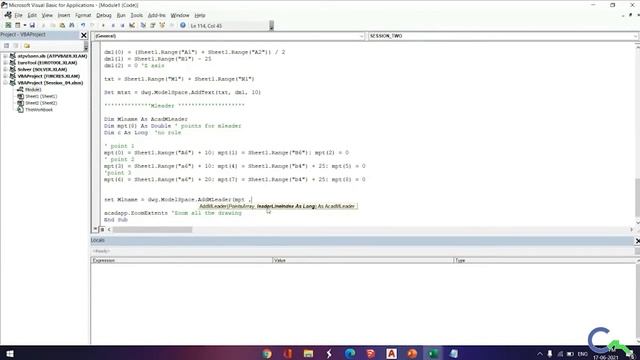This screenshot has width=640, height=360.
Task: Open the Windows Start button
Action: [9, 353]
